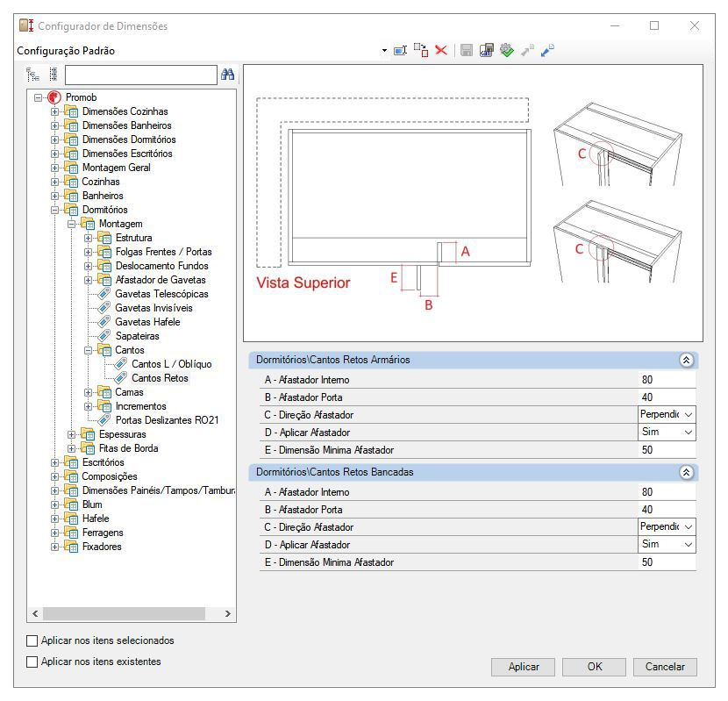Click the Configurador de Dimensões title bar icon
This screenshot has height=701, width=728.
click(x=26, y=25)
